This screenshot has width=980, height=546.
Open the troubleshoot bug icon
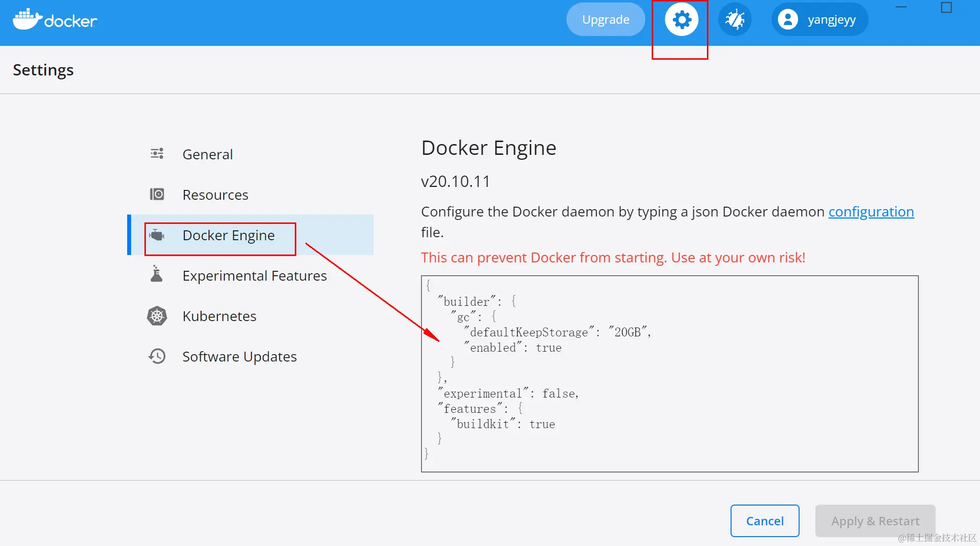735,20
